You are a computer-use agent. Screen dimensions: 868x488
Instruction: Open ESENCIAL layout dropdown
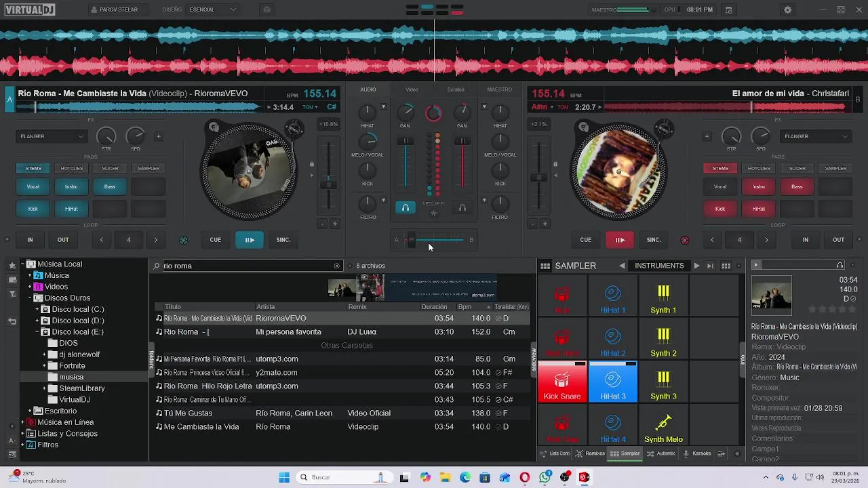tap(213, 9)
